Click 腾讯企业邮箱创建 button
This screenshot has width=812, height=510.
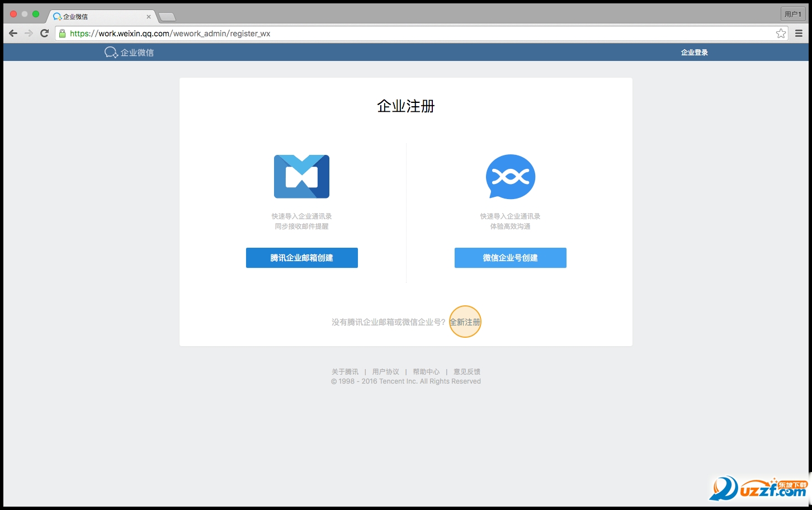pos(302,258)
